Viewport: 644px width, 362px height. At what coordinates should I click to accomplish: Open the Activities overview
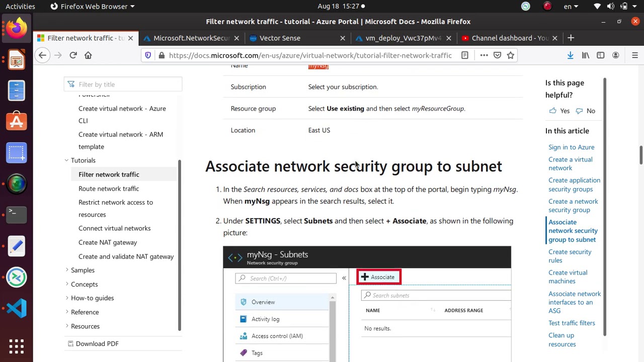(20, 7)
